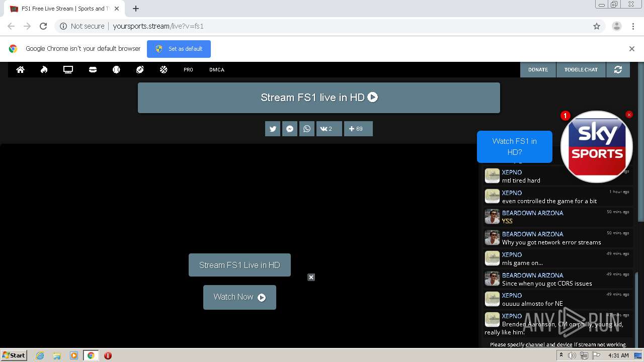Open the media player taskbar icon

coord(74,355)
